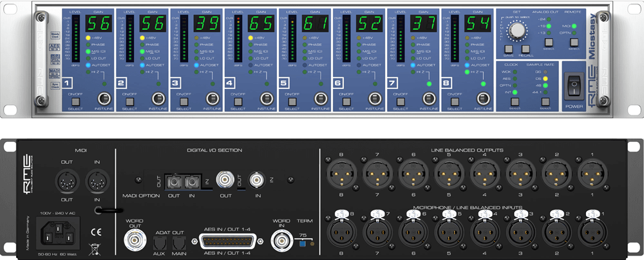
Task: Turn the SET push-to-select rotary knob
Action: click(x=516, y=30)
